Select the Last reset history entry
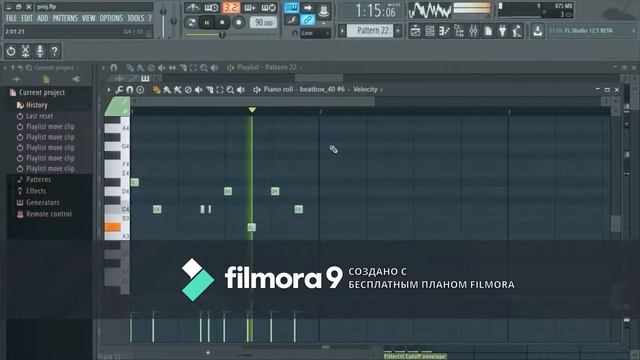The width and height of the screenshot is (640, 360). (40, 116)
